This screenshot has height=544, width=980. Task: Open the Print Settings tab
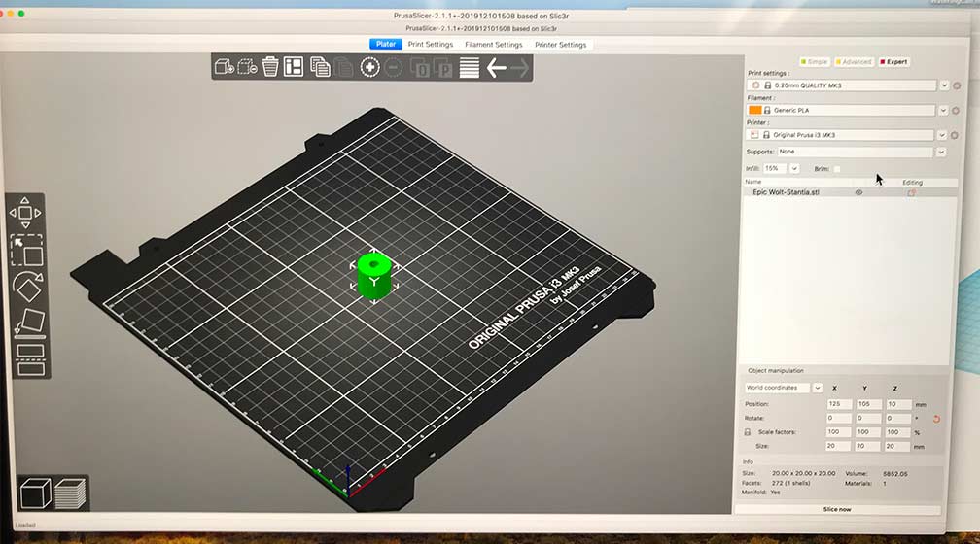click(x=431, y=45)
